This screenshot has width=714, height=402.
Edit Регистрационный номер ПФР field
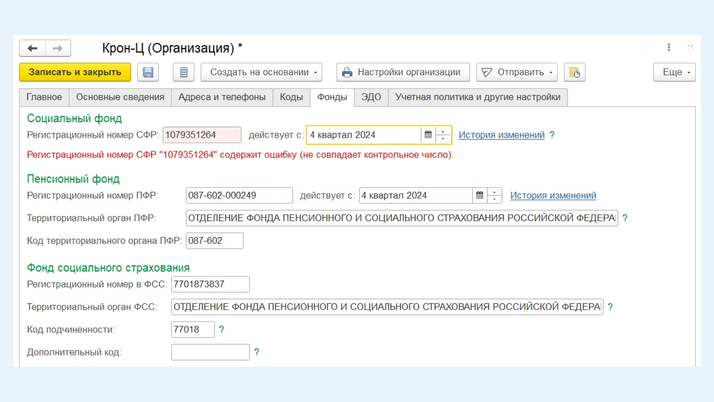239,195
